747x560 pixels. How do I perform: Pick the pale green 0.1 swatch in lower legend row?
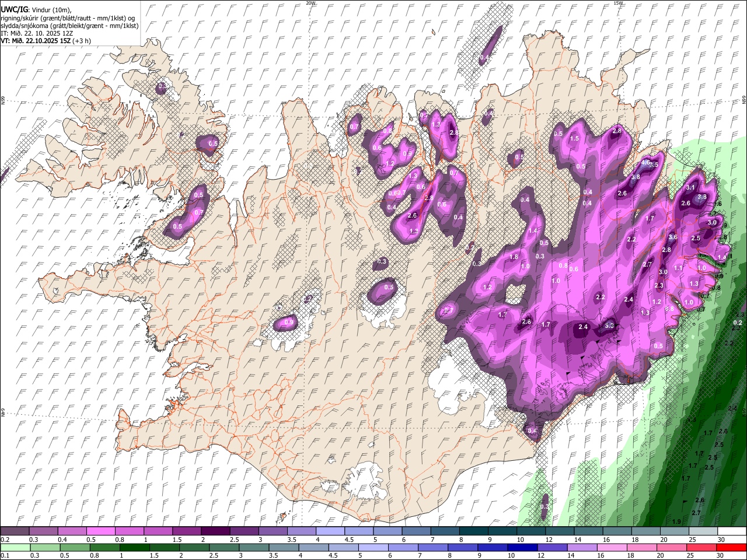[x=15, y=547]
